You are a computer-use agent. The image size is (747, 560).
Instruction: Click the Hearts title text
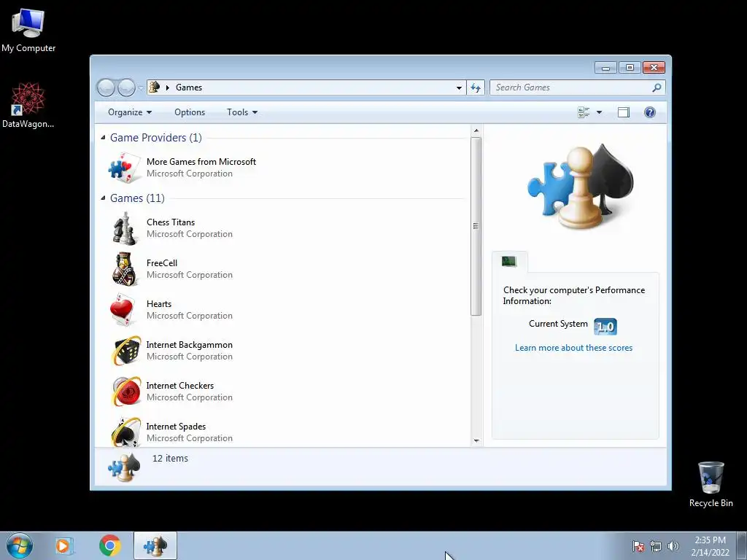(x=159, y=304)
